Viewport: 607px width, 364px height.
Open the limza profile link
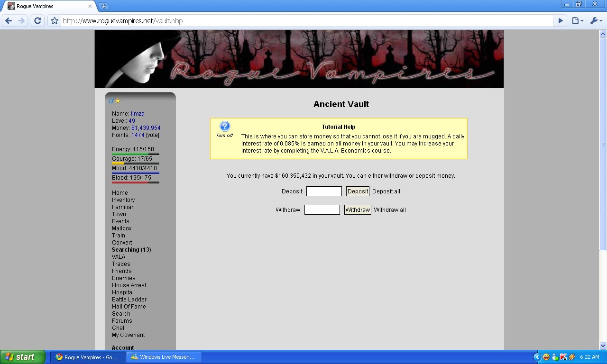(138, 114)
